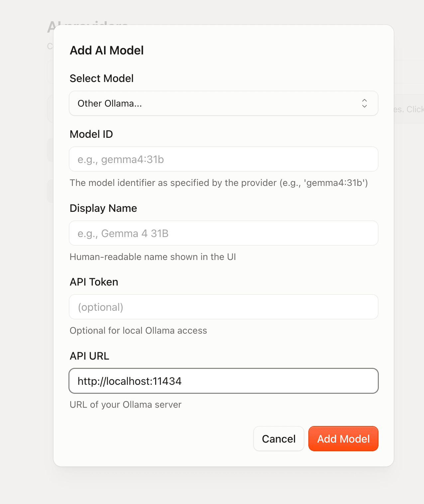Click the Add Model button
Image resolution: width=424 pixels, height=504 pixels.
[x=343, y=439]
